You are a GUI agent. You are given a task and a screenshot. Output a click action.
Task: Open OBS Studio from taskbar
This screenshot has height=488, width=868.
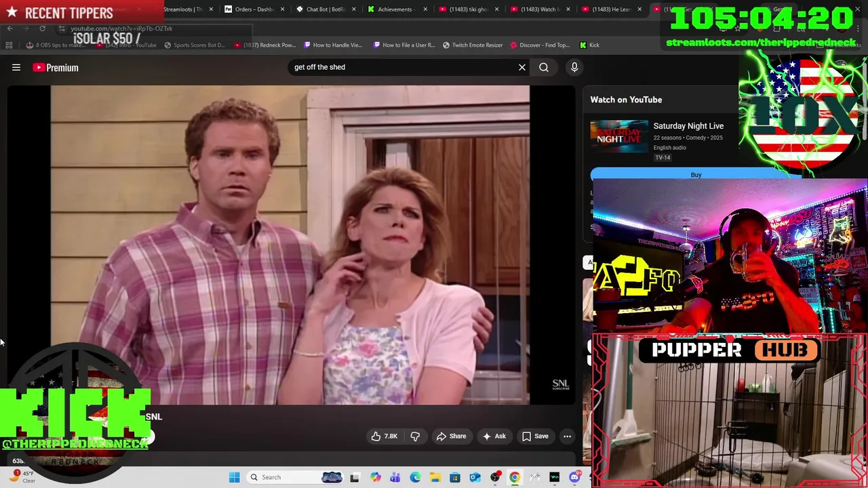[495, 477]
